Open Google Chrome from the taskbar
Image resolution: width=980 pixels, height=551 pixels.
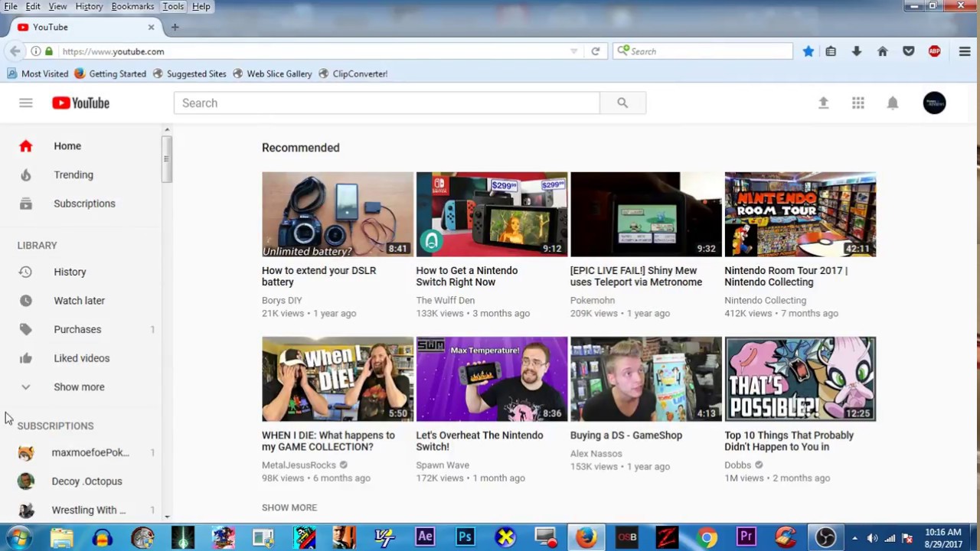707,537
